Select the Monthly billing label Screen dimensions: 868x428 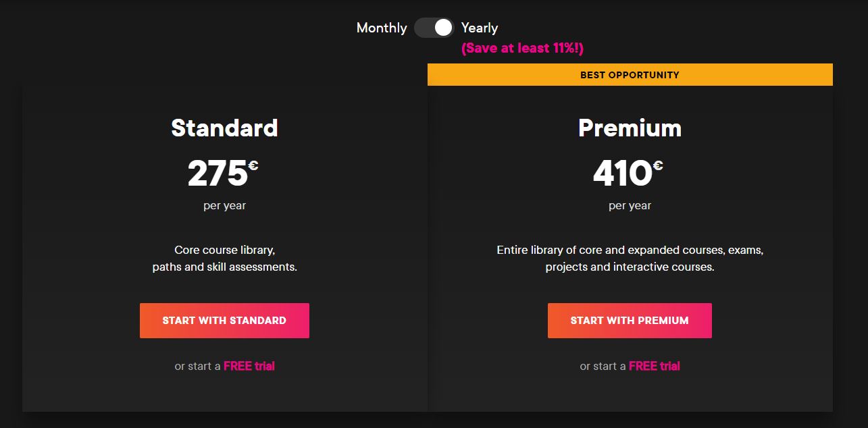tap(382, 28)
